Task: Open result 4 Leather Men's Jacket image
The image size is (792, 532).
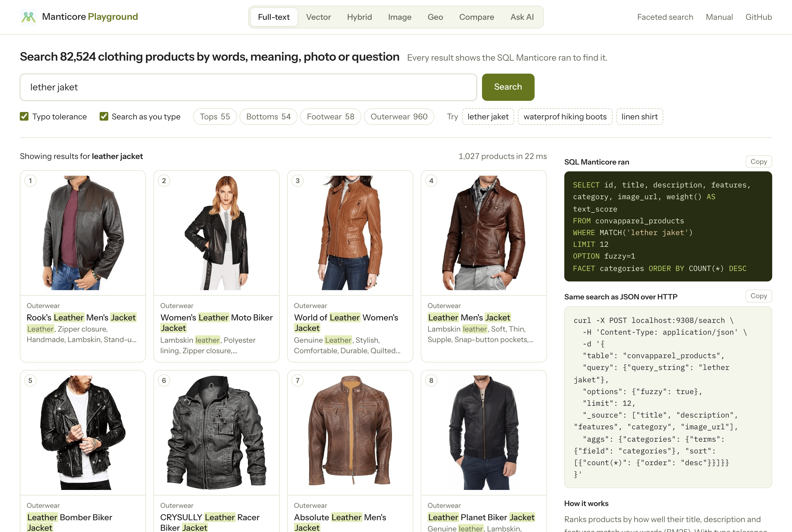Action: point(484,233)
